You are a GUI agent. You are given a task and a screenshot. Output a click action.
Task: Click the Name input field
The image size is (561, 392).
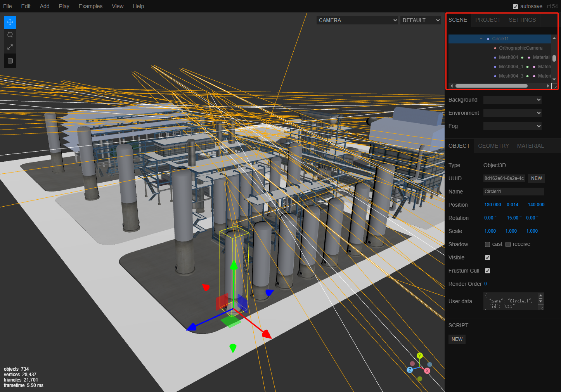point(513,192)
